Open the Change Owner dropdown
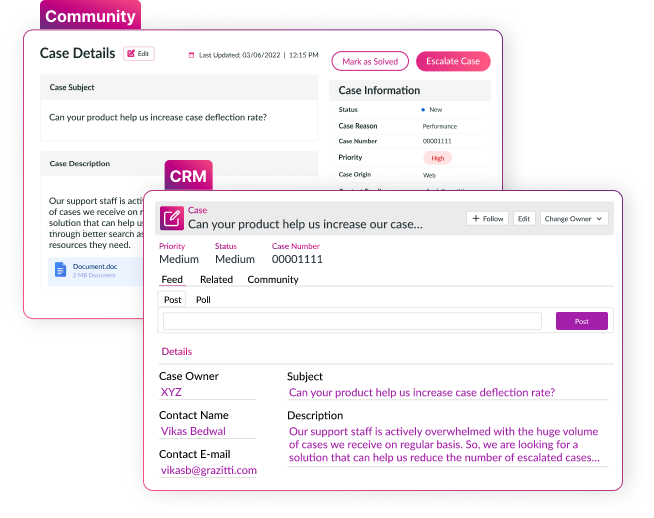Image resolution: width=654 pixels, height=518 pixels. tap(574, 218)
